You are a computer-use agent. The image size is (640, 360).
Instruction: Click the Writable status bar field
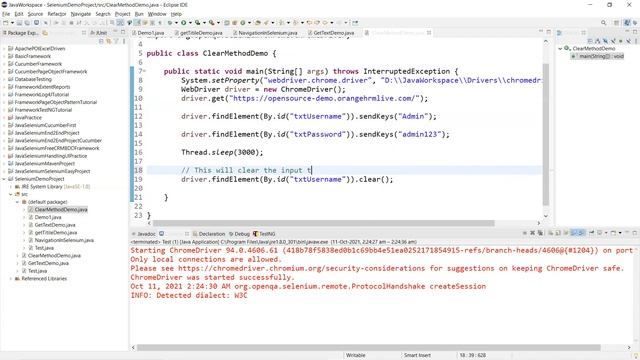[356, 355]
